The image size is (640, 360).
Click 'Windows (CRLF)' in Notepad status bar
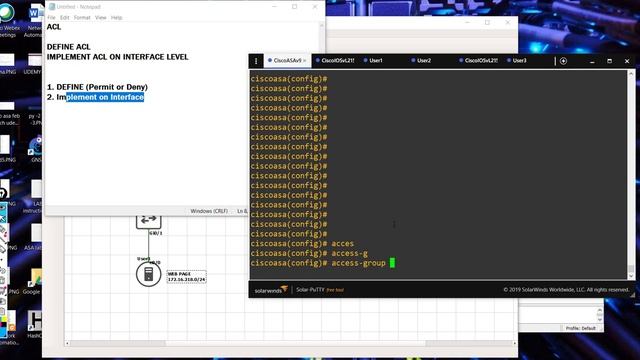[209, 211]
